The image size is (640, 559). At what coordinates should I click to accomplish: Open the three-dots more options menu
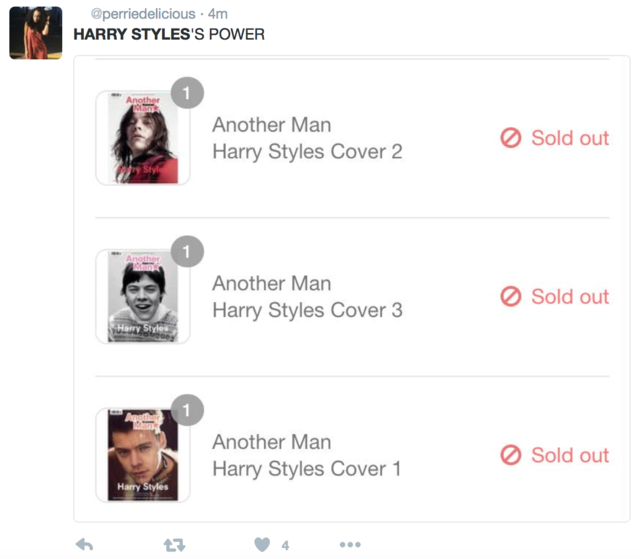coord(349,544)
